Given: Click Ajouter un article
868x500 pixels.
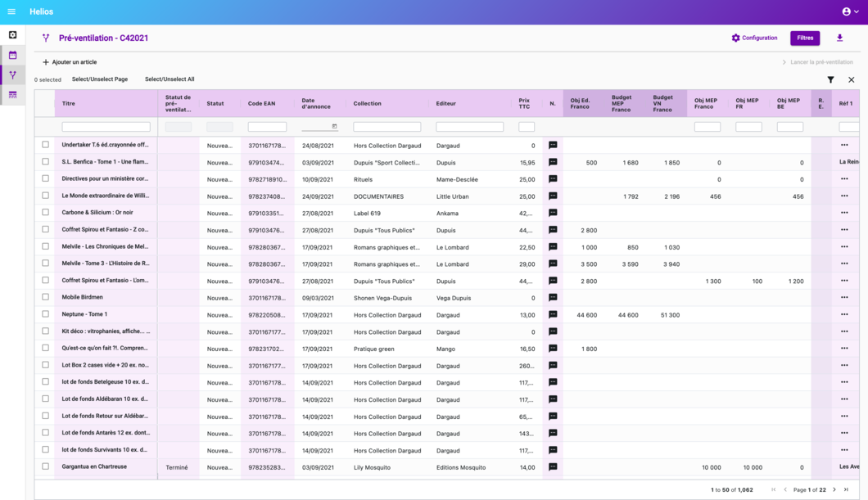Looking at the screenshot, I should click(70, 62).
